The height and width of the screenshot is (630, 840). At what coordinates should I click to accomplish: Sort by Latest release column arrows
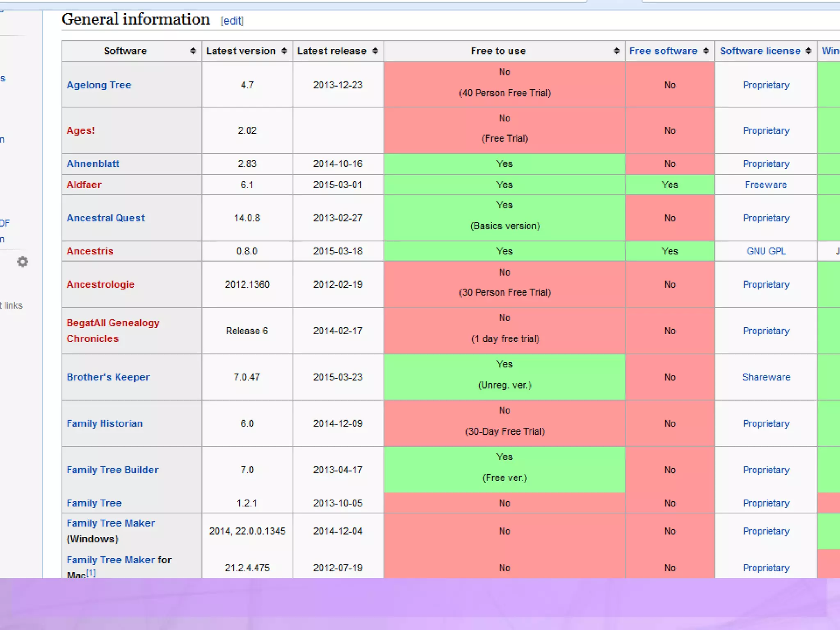(375, 51)
